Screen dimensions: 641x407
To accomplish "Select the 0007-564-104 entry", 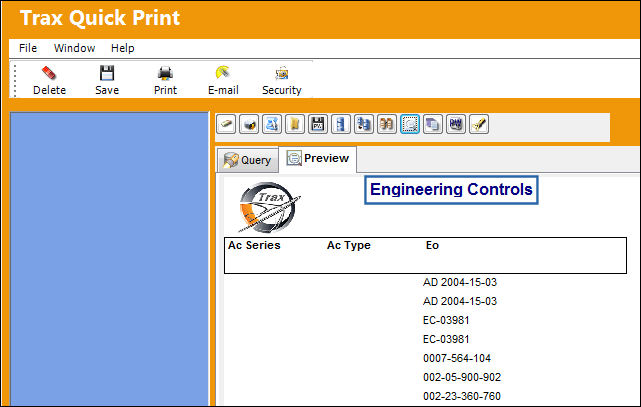I will [x=457, y=358].
